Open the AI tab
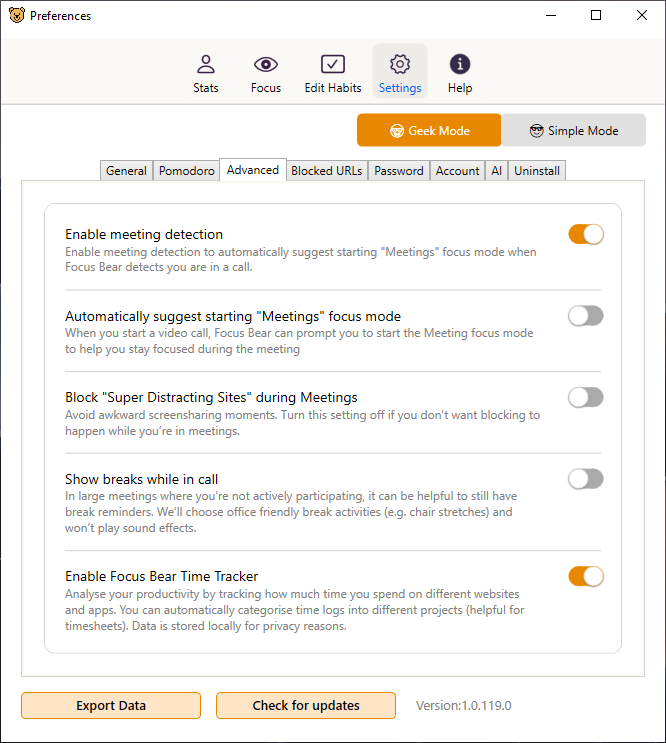This screenshot has width=666, height=743. [x=496, y=171]
